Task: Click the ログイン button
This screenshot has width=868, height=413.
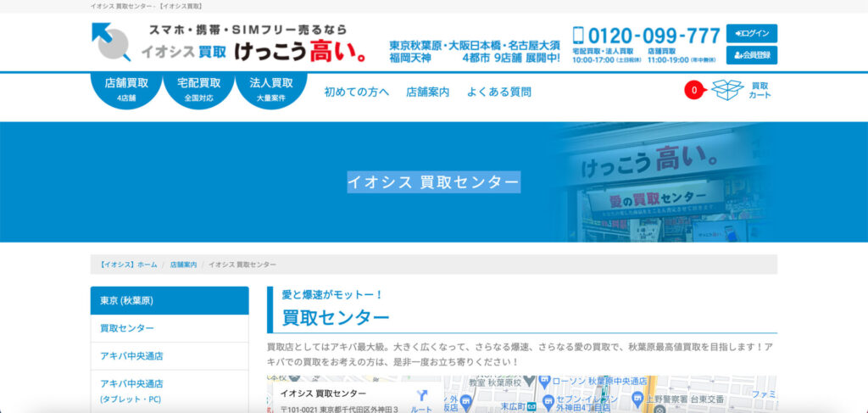Action: click(x=752, y=33)
